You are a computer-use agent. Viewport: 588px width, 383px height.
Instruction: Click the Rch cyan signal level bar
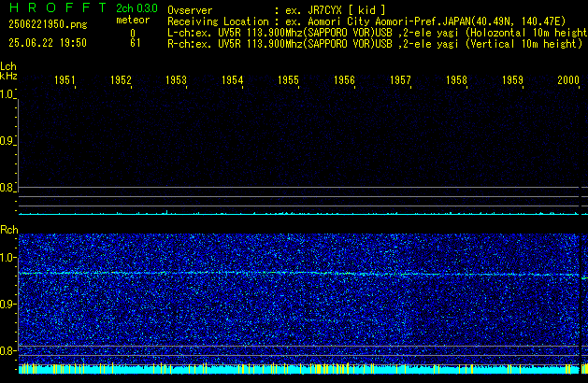coord(299,369)
